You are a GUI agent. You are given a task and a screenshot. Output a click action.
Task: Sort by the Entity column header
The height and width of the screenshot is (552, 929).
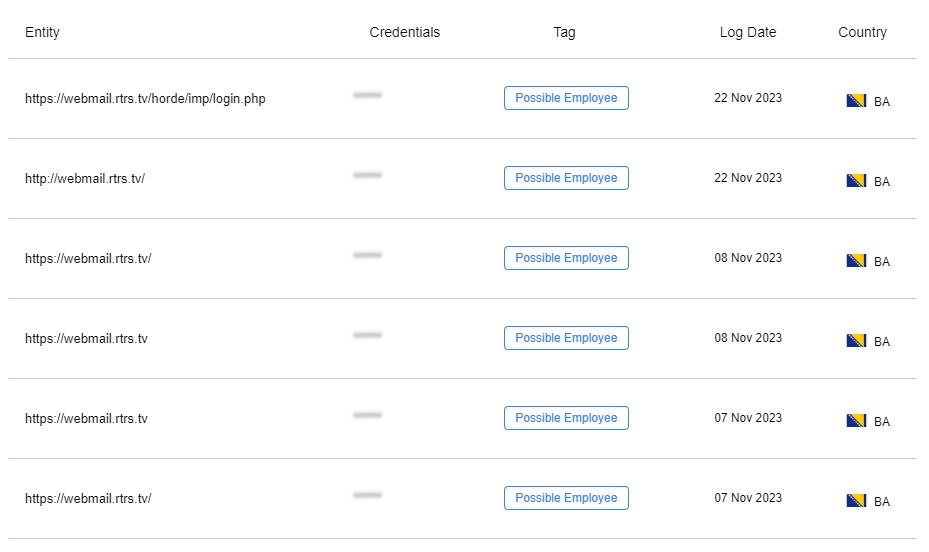(x=42, y=32)
